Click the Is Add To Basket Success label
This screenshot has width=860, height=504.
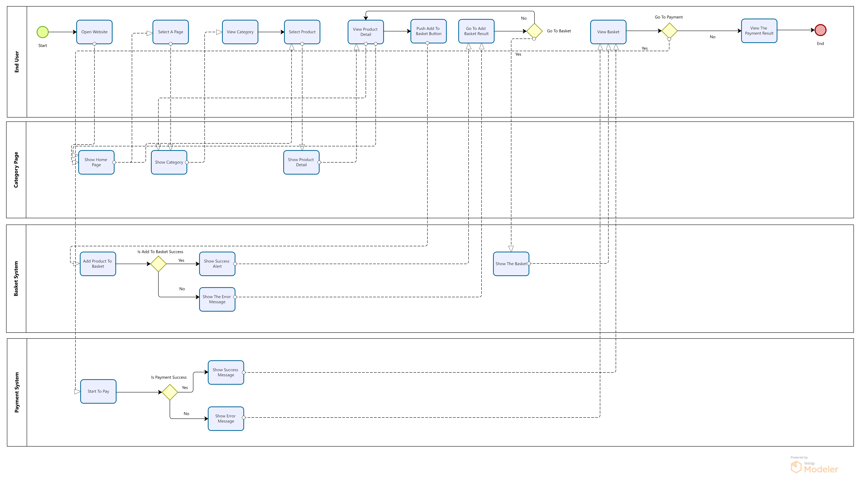click(160, 252)
